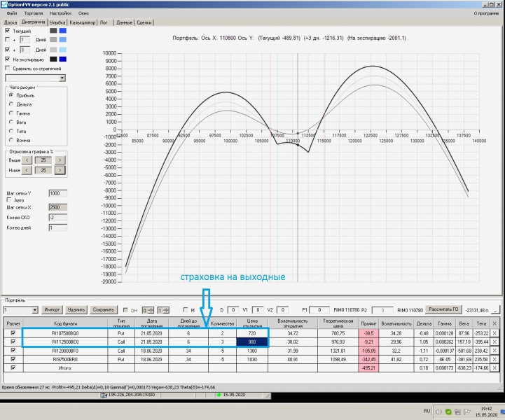This screenshot has width=505, height=420.
Task: Remove the RI120000BF0 position with its X icon
Action: point(495,351)
